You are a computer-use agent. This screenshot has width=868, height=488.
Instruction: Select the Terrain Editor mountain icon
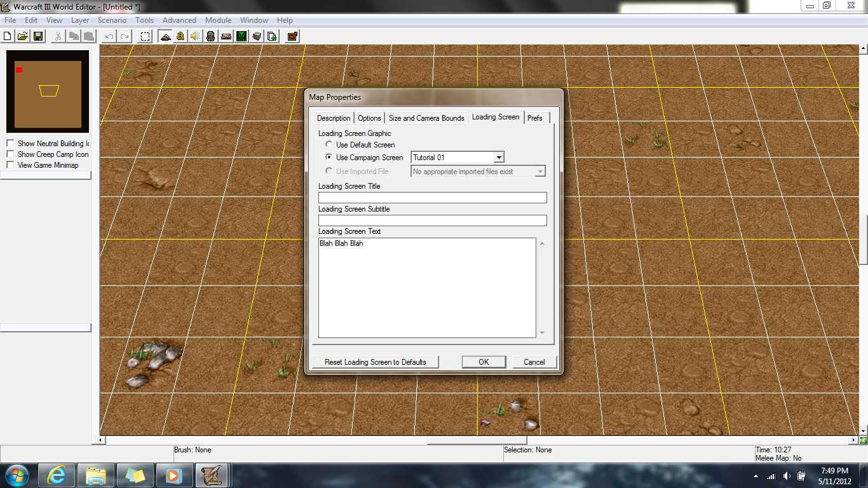(x=165, y=36)
